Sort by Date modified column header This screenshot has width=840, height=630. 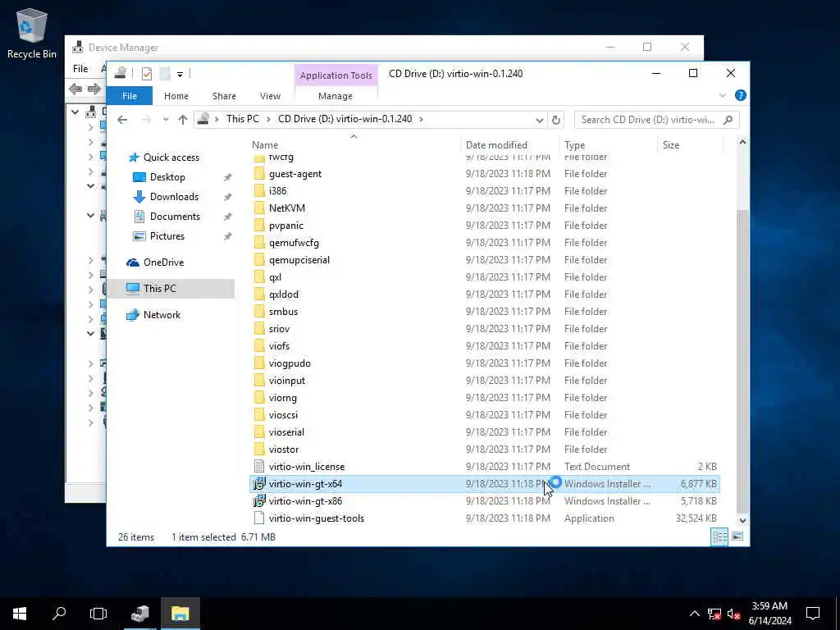pyautogui.click(x=509, y=144)
